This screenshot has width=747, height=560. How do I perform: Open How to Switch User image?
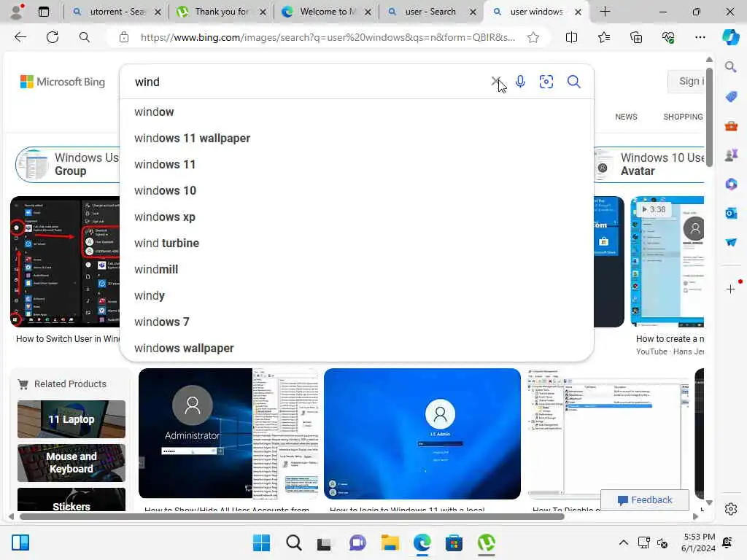point(65,262)
